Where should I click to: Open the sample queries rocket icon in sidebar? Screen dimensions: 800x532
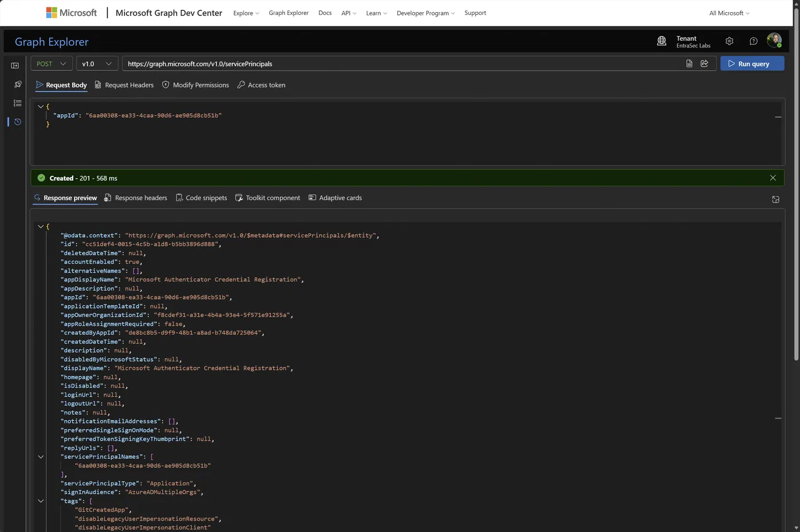coord(18,85)
